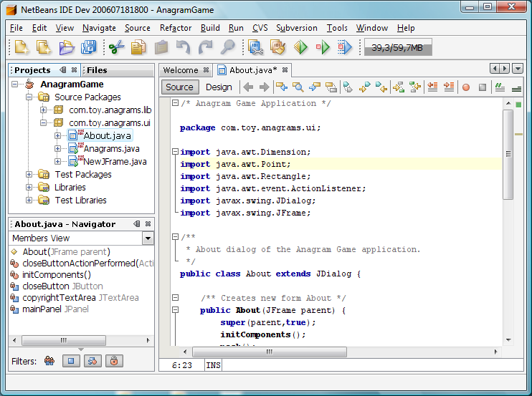The width and height of the screenshot is (532, 396).
Task: Collapse the AnagramGame project node
Action: click(x=14, y=84)
